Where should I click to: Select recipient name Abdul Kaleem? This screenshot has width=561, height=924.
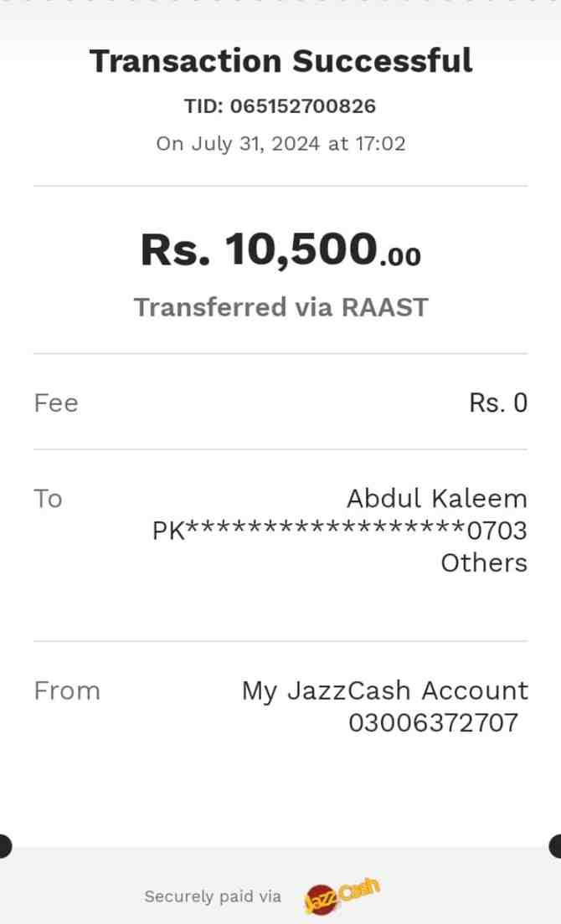(x=436, y=499)
